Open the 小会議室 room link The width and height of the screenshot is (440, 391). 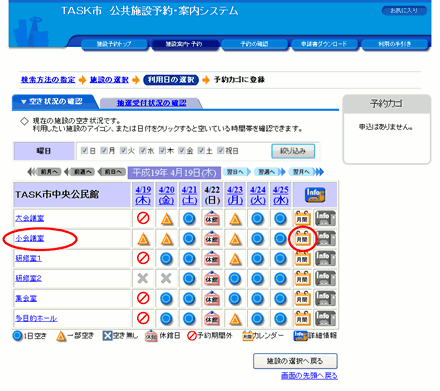[x=30, y=238]
